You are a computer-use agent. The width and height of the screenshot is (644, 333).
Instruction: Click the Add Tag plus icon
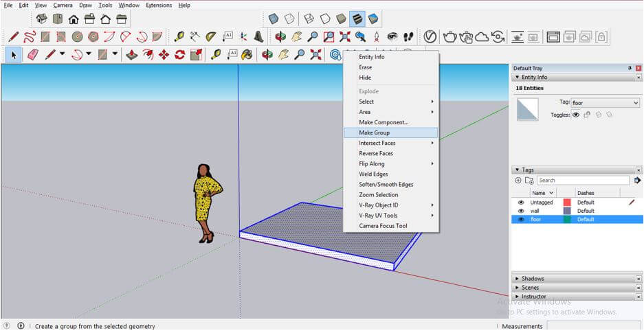coord(518,181)
